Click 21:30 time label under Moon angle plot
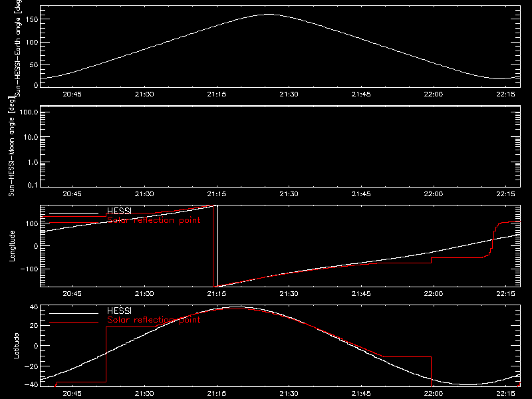The height and width of the screenshot is (399, 532). pyautogui.click(x=289, y=194)
